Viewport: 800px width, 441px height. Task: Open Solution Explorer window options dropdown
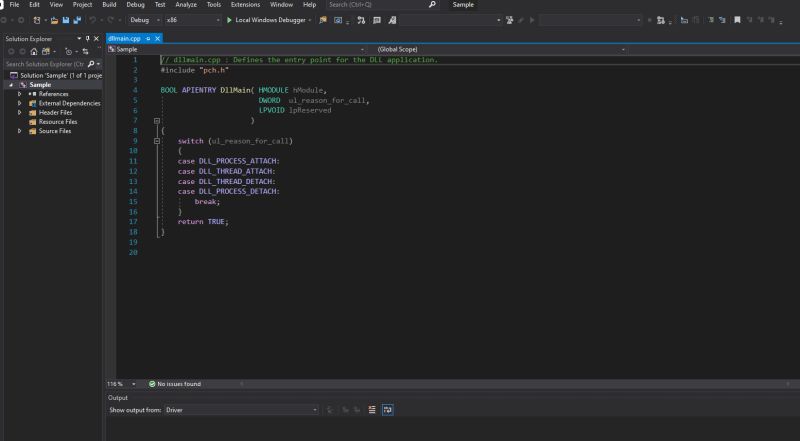tap(79, 39)
